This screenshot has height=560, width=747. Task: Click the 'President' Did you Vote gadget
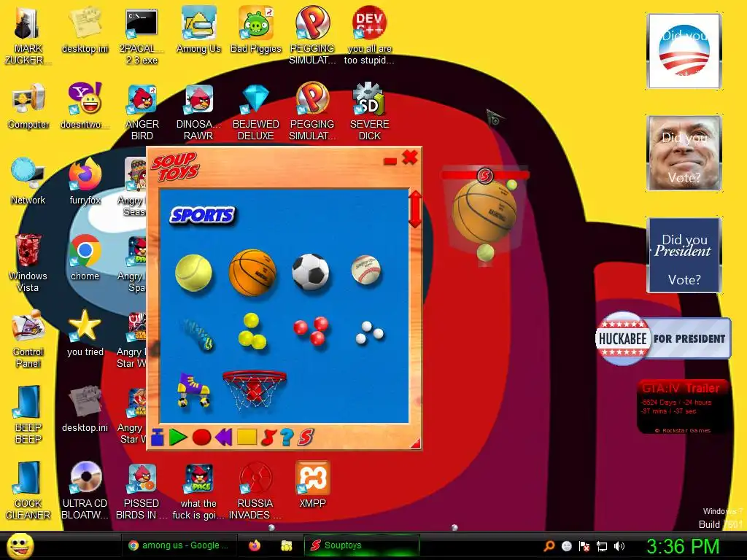pyautogui.click(x=684, y=254)
